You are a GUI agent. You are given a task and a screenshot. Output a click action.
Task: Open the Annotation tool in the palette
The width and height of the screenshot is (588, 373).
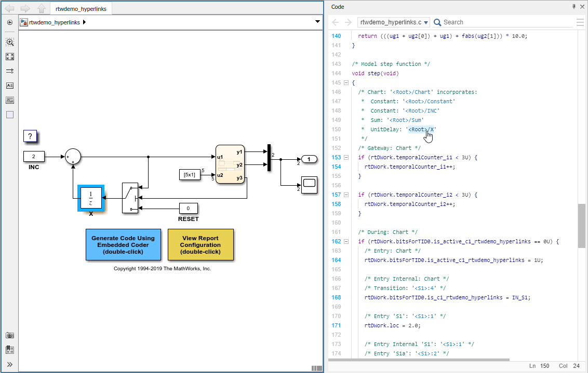[x=9, y=86]
